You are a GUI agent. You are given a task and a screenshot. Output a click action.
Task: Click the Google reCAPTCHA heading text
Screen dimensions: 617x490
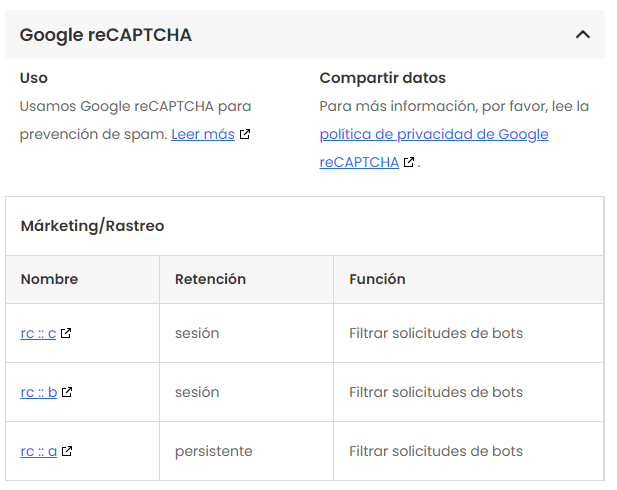pyautogui.click(x=106, y=35)
